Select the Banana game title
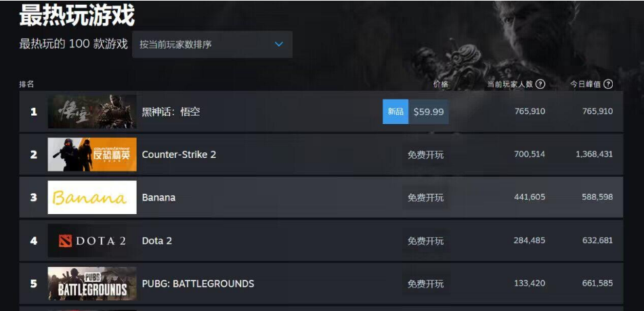 (158, 198)
